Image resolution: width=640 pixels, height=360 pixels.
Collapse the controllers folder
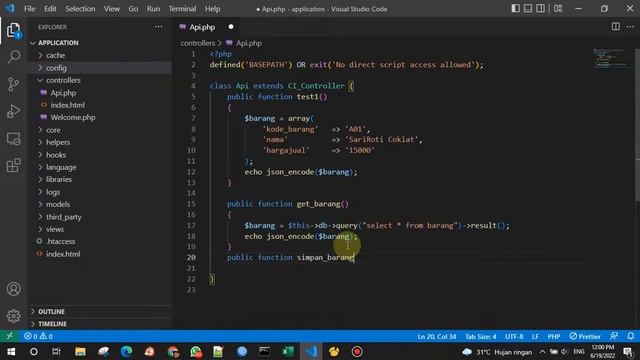(100, 80)
